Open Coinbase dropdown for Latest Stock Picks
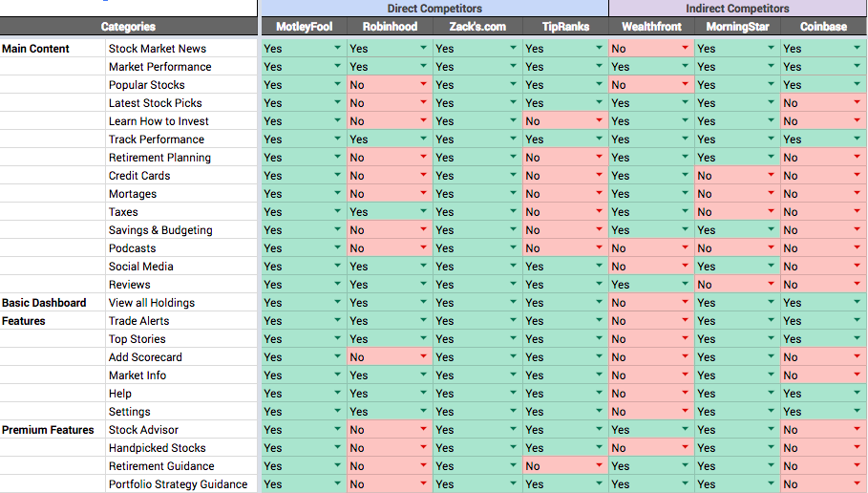Viewport: 868px width, 493px height. tap(857, 102)
